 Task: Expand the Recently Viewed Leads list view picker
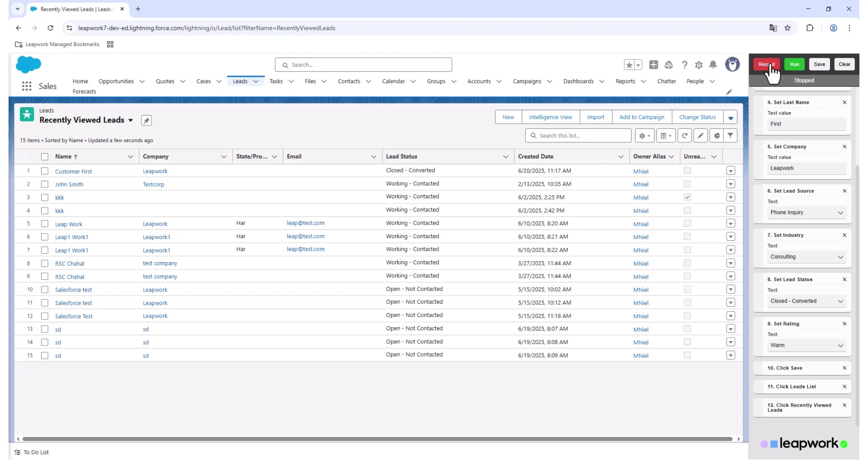coord(131,120)
